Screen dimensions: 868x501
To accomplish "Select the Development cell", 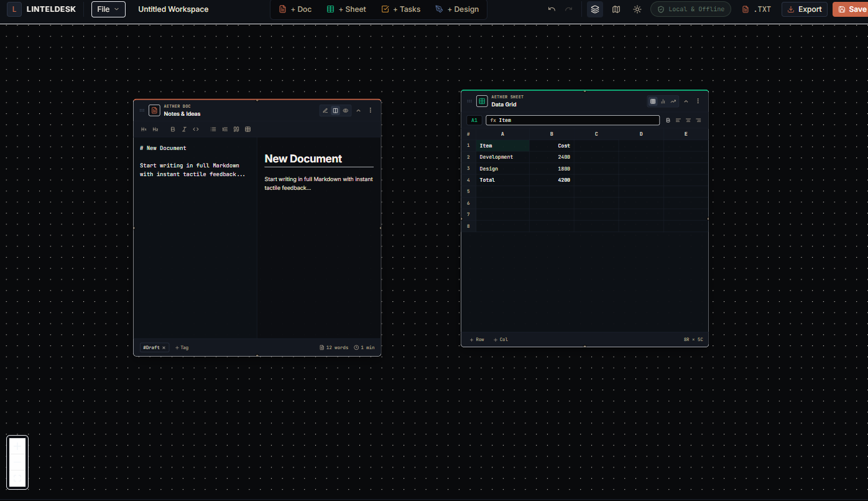I will tap(503, 157).
